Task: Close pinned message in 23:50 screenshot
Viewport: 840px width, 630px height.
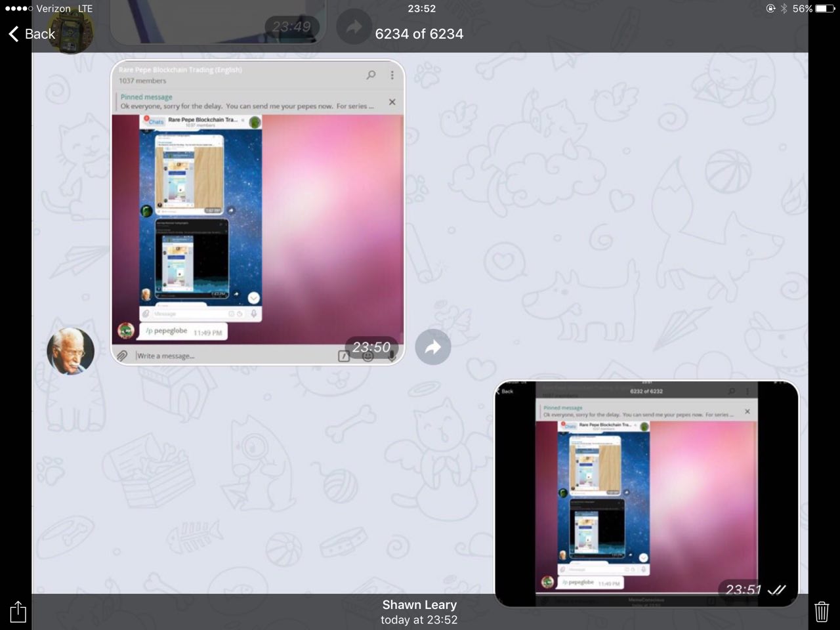Action: tap(392, 102)
